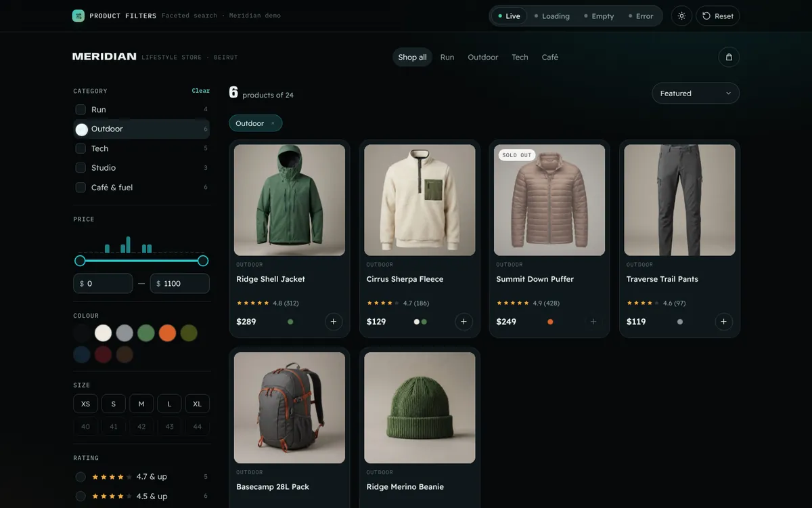
Task: Open the Run navigation tab
Action: pos(447,58)
